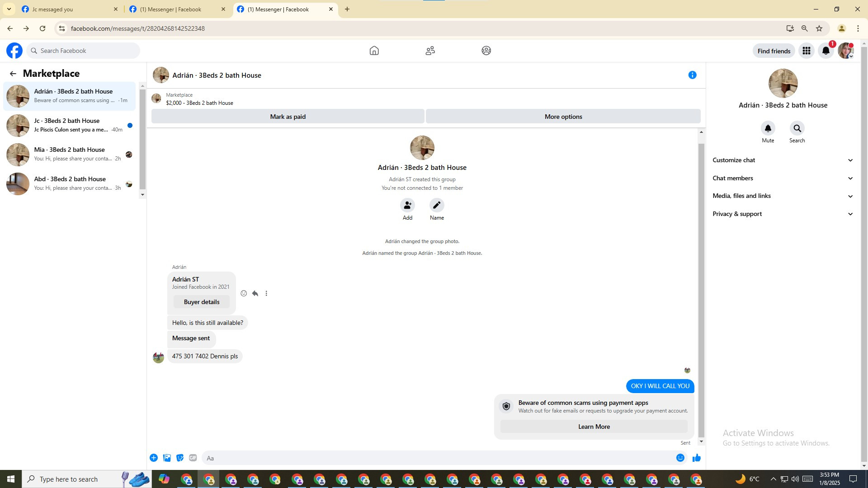Click the Mark as paid button

point(288,117)
